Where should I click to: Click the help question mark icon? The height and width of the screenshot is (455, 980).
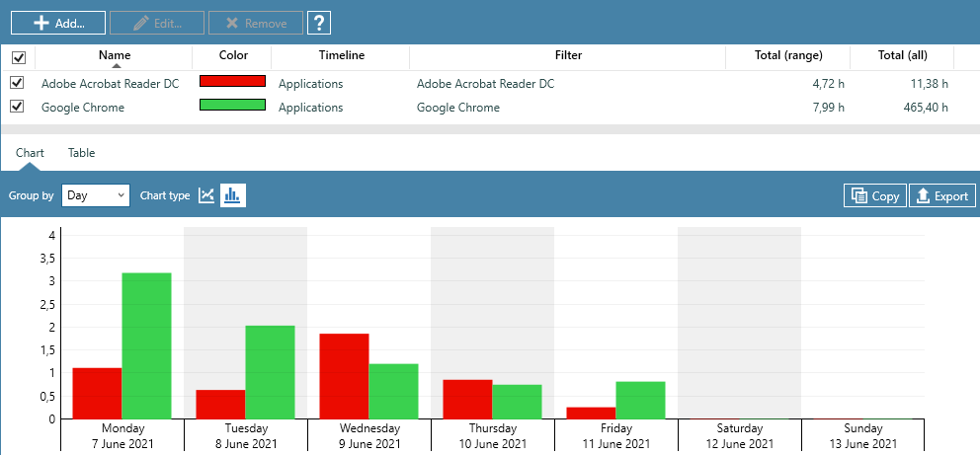click(x=319, y=23)
